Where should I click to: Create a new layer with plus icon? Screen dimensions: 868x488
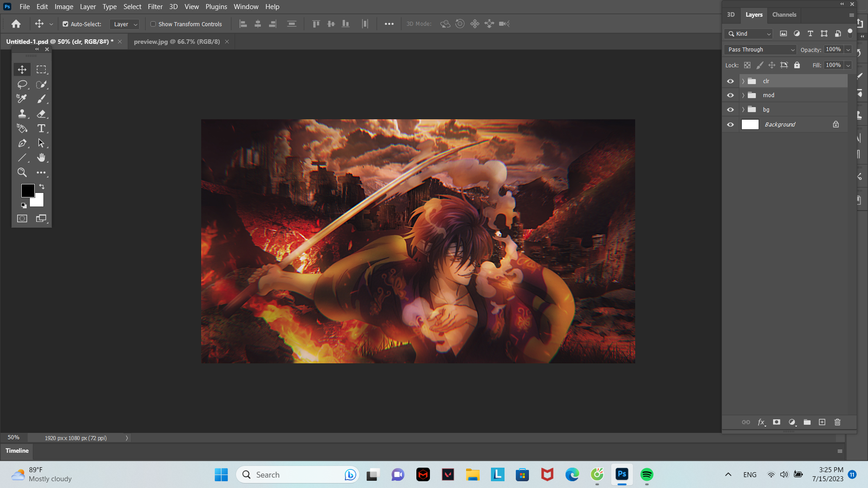(822, 422)
